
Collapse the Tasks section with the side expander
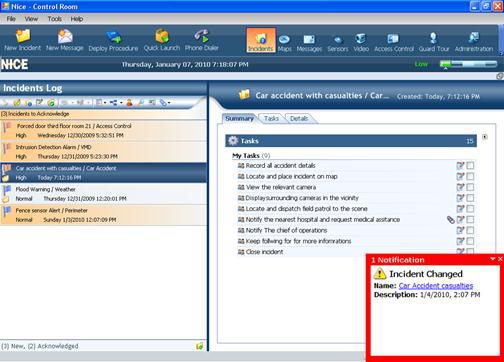pyautogui.click(x=485, y=137)
